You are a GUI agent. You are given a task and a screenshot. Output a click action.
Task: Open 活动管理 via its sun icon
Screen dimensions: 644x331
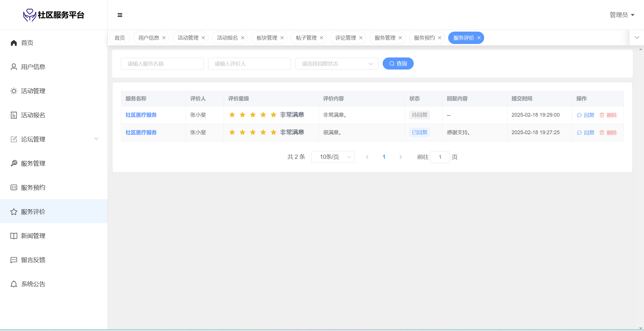(x=14, y=91)
